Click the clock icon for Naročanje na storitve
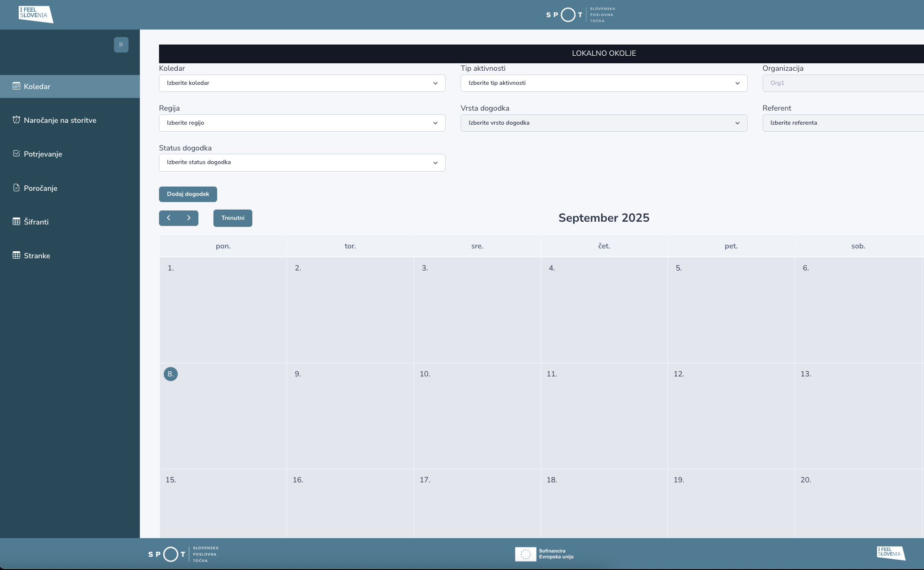The image size is (924, 570). tap(16, 120)
